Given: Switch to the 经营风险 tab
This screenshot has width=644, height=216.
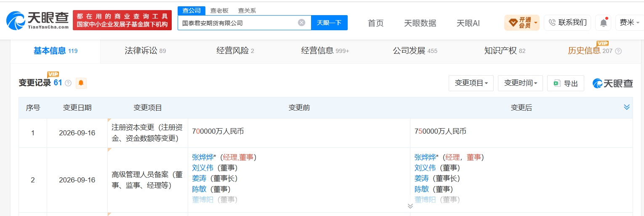Looking at the screenshot, I should click(x=235, y=51).
